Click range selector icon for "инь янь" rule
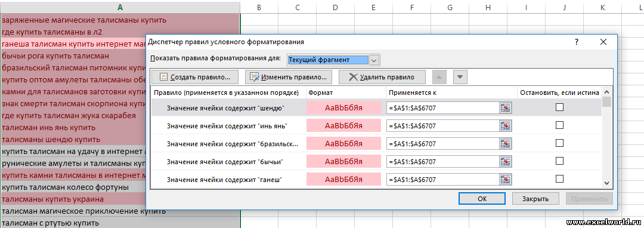Viewport: 644px width, 228px height. point(505,126)
